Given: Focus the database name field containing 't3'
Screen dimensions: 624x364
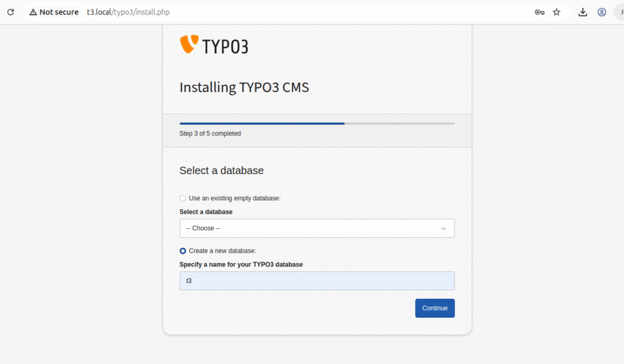Looking at the screenshot, I should click(x=316, y=281).
